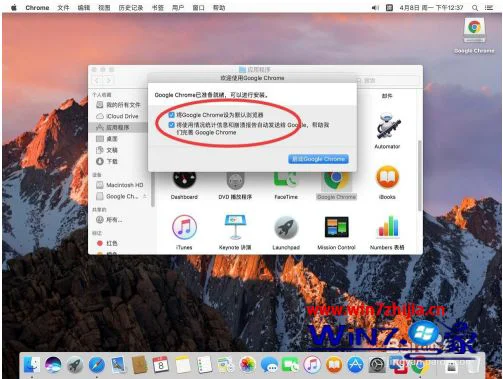Open the iTunes app icon

click(184, 227)
